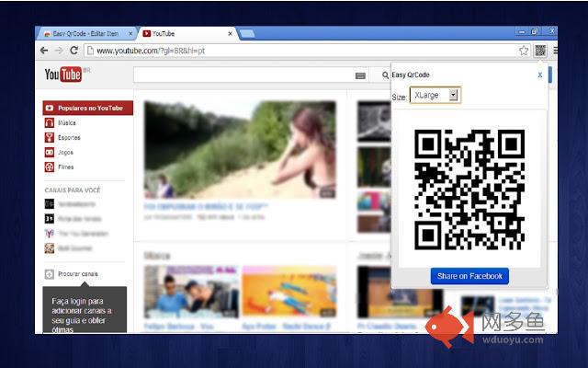Close the Easy QrCode popup
Screen dimensions: 588x368
[x=539, y=75]
